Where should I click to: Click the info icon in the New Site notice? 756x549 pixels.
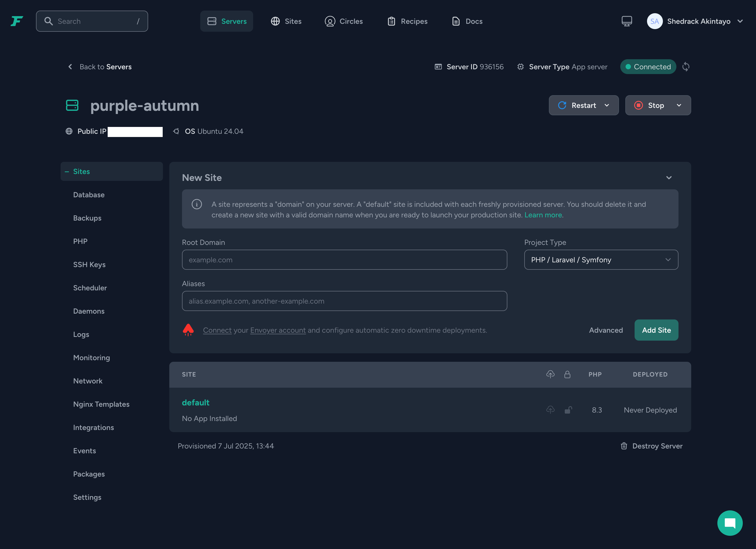coord(197,204)
